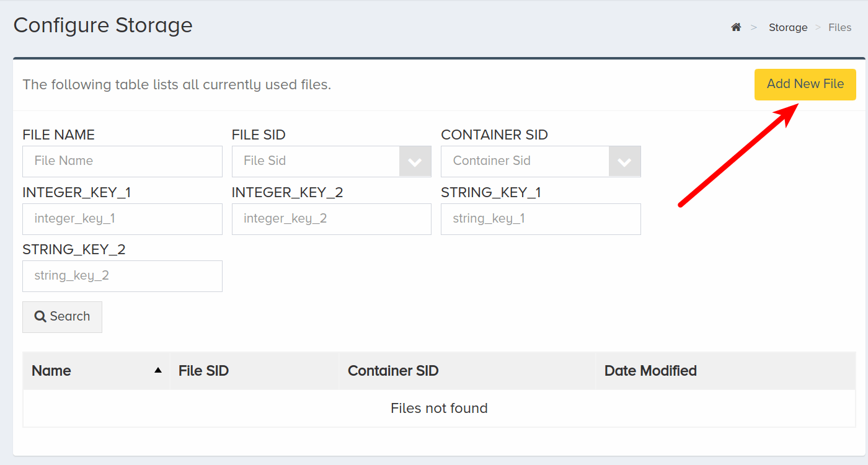Click the Add New File button
Image resolution: width=868 pixels, height=465 pixels.
coord(805,84)
